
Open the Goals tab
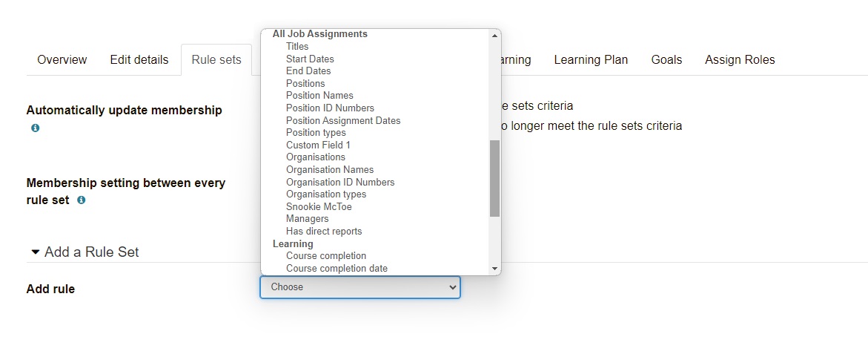[666, 59]
